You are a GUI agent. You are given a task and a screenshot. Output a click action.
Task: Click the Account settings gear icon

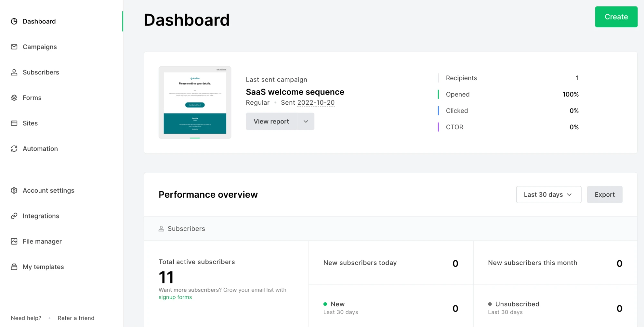pos(14,190)
